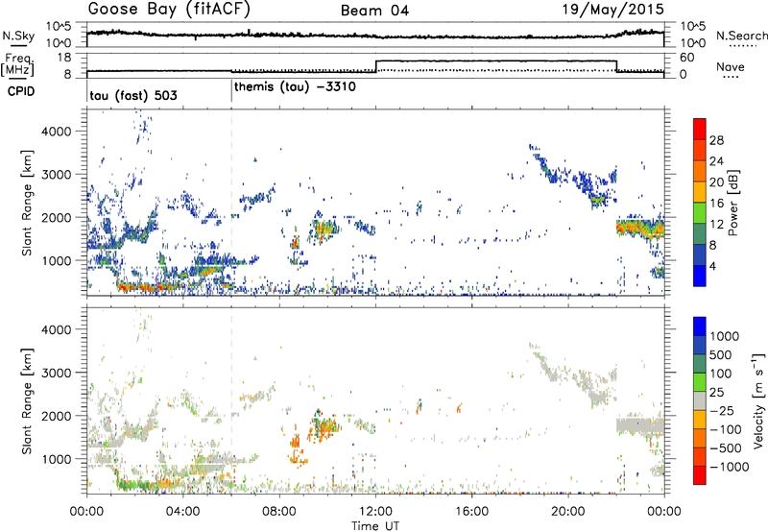The image size is (768, 532).
Task: Click the 'Velocity [m s-1]' colorbar title
Action: [758, 400]
